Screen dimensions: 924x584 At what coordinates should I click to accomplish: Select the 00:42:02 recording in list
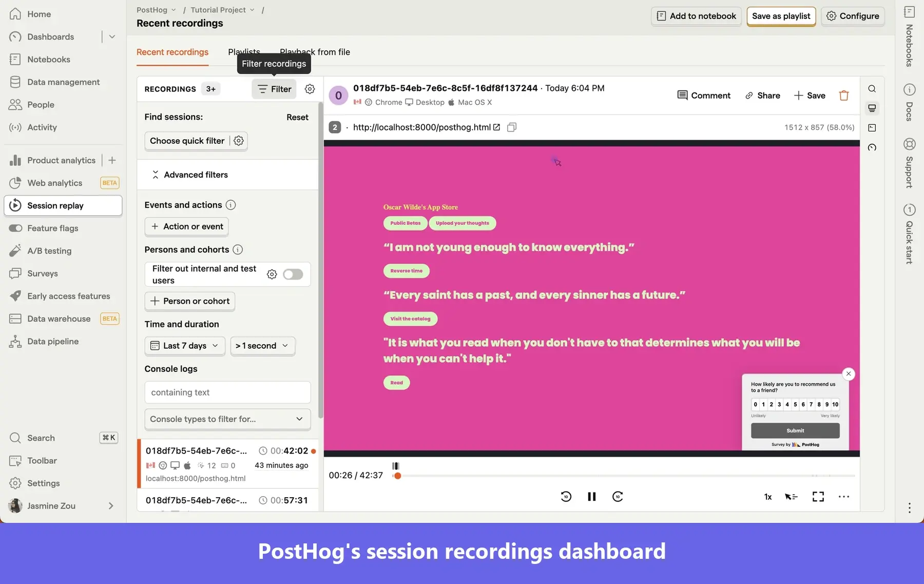tap(228, 464)
